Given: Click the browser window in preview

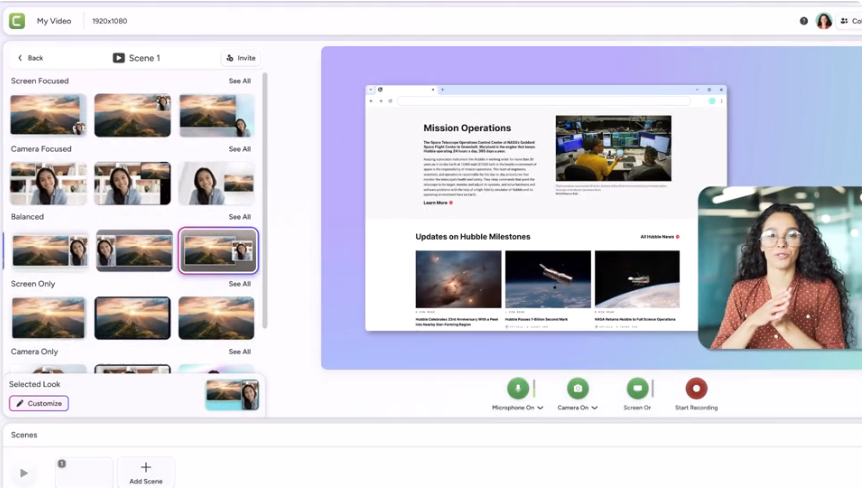Looking at the screenshot, I should 547,209.
